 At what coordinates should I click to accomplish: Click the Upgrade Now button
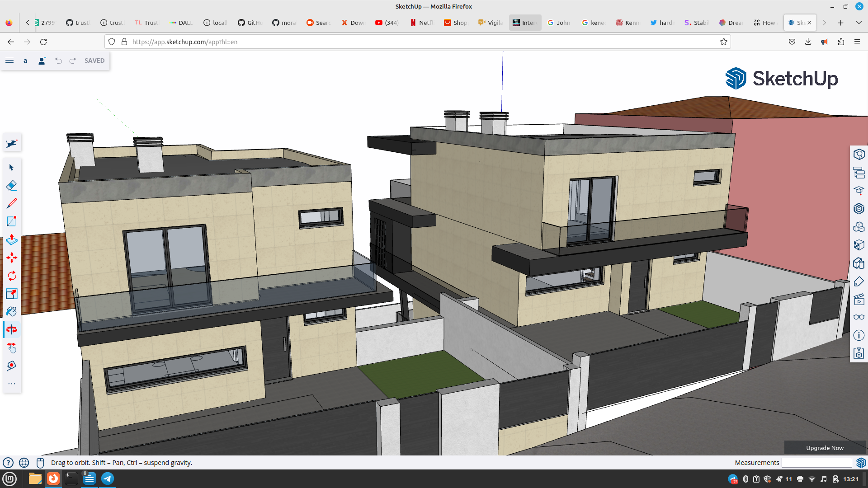tap(825, 448)
